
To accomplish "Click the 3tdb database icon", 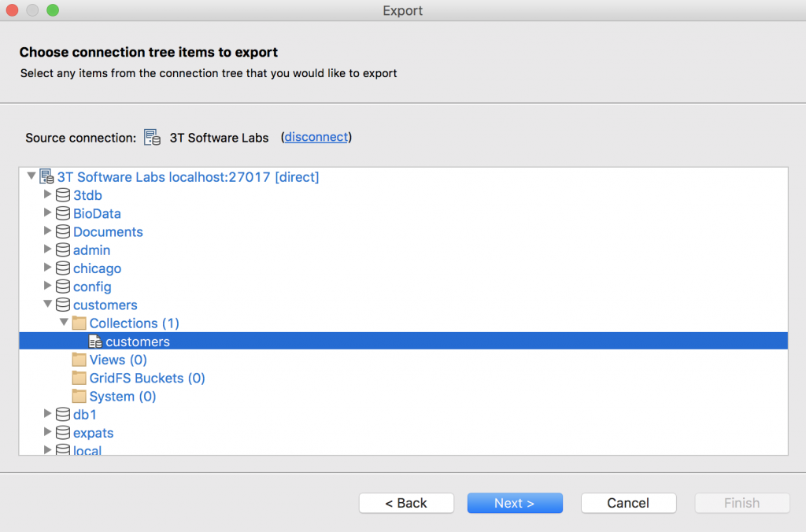I will pyautogui.click(x=63, y=195).
